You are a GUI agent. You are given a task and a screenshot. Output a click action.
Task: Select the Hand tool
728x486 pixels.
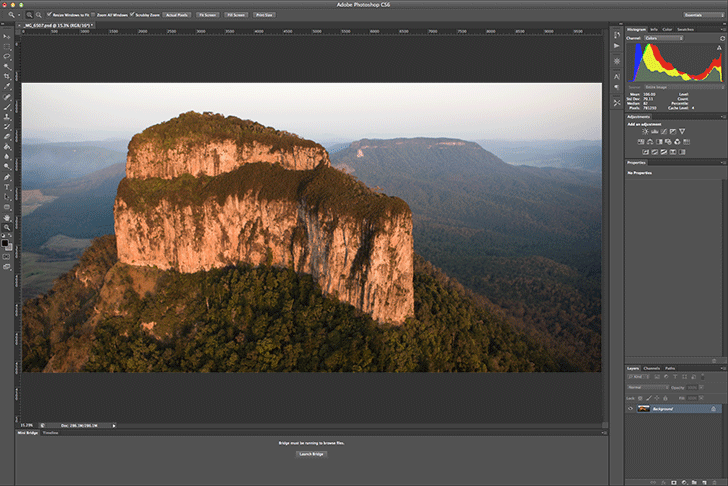point(7,217)
